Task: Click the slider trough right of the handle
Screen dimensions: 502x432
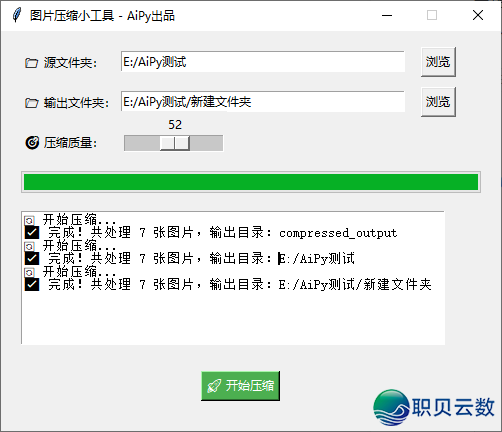Action: [x=206, y=143]
